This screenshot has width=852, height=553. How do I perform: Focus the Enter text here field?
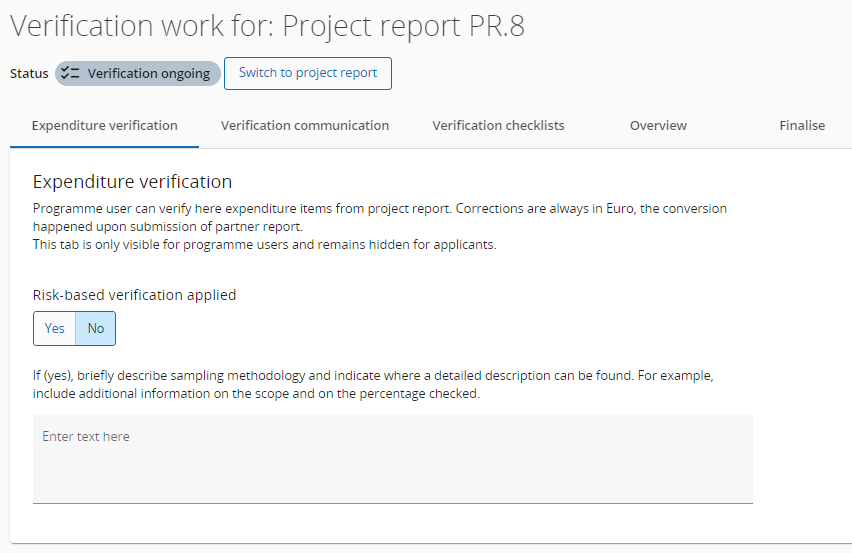point(392,458)
